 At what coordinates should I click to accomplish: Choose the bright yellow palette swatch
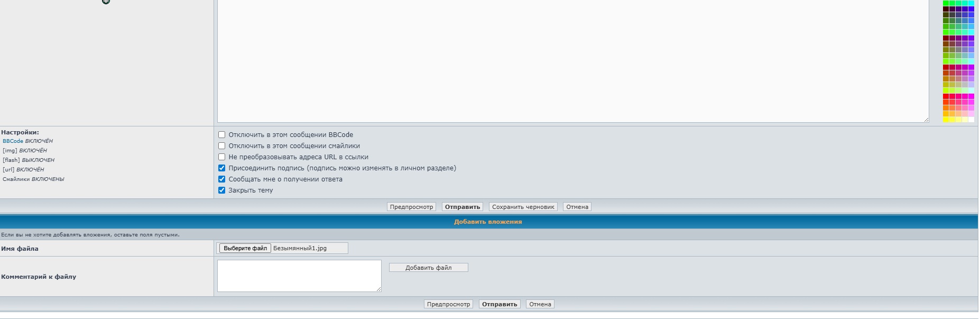click(x=946, y=120)
